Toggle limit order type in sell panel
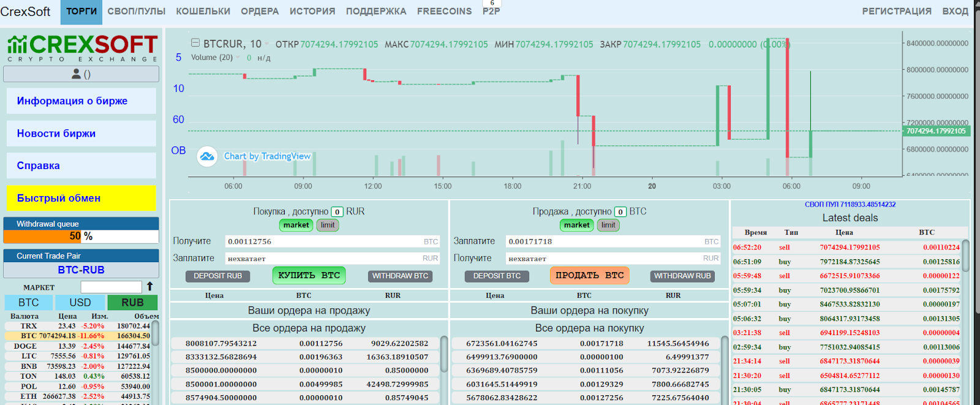Viewport: 980px width, 405px height. click(608, 225)
